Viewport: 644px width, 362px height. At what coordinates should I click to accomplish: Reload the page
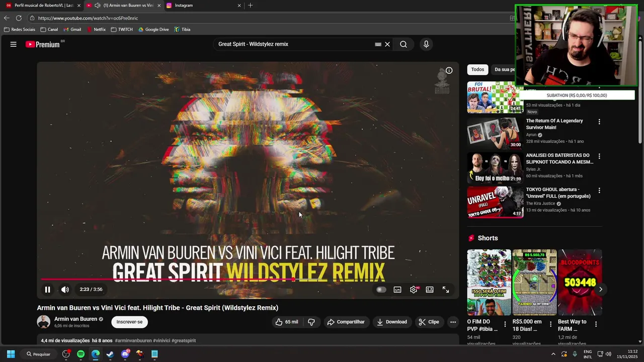[19, 18]
